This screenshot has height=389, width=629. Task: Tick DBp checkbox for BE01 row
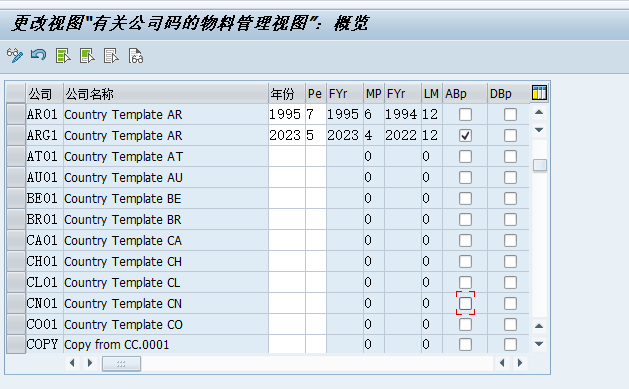[510, 199]
